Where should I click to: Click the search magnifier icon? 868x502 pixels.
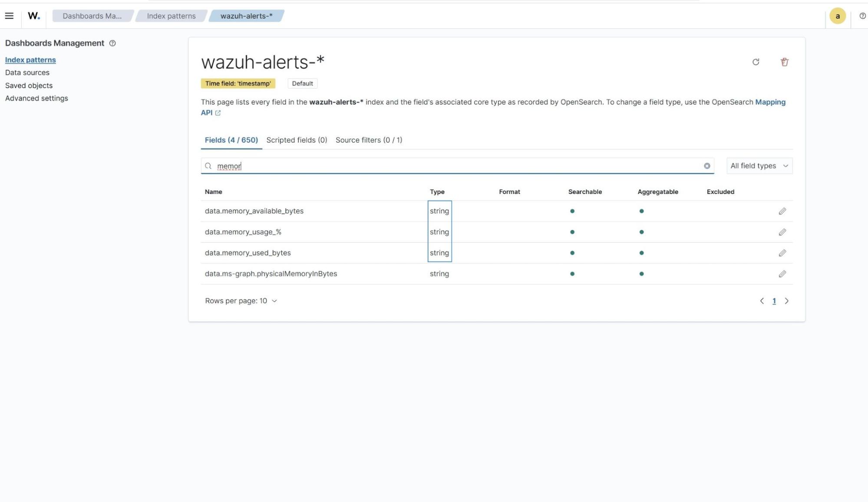tap(208, 166)
